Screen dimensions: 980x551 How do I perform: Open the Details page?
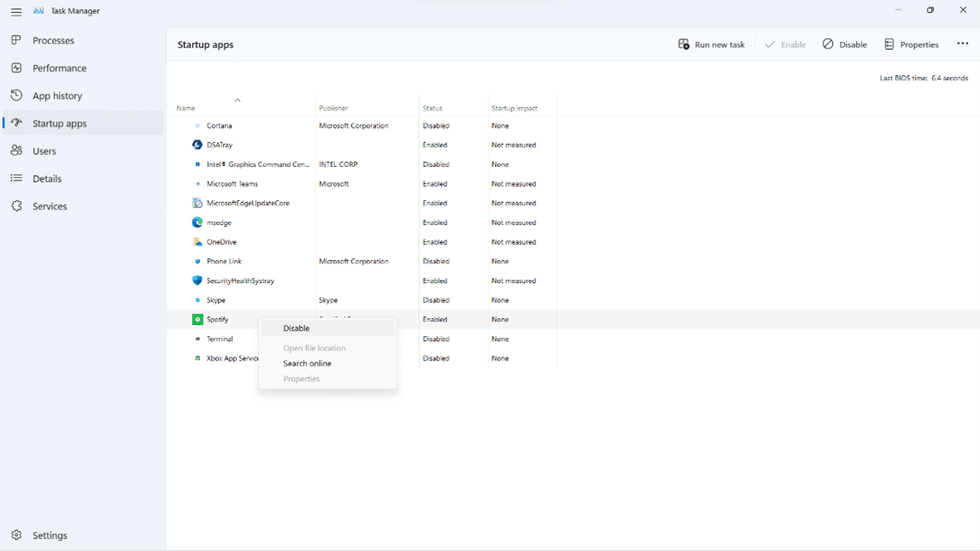point(83,178)
